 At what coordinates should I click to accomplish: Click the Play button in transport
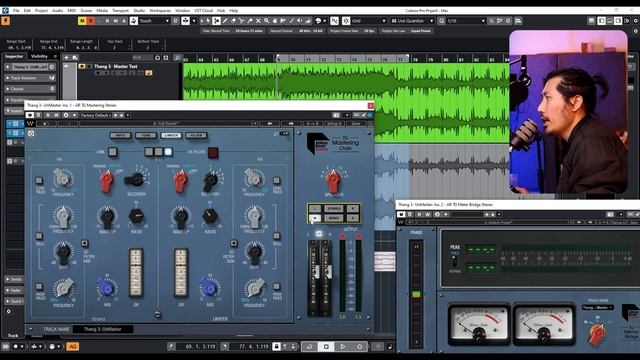pos(342,347)
